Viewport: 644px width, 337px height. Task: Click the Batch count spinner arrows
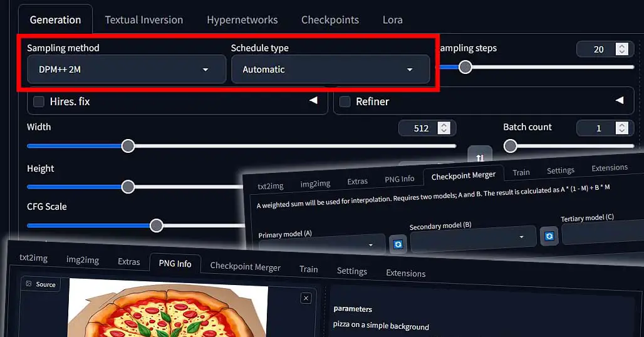point(622,128)
